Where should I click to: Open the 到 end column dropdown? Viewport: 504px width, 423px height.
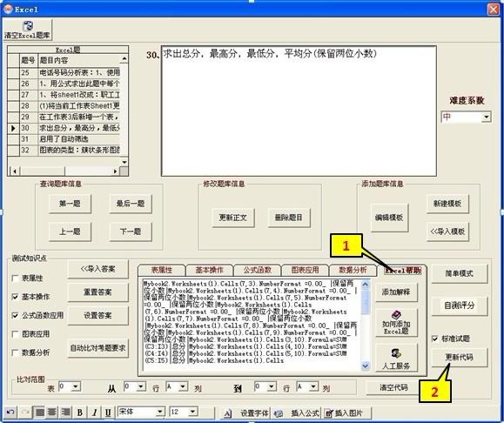pyautogui.click(x=313, y=386)
